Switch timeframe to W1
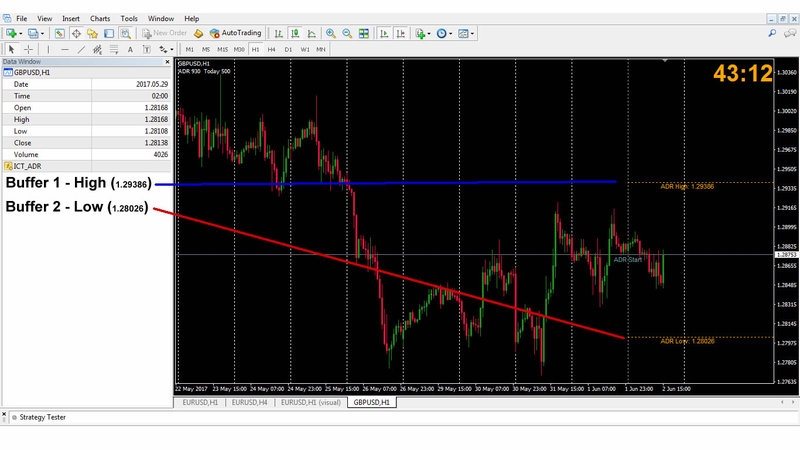The height and width of the screenshot is (450, 800). 305,49
